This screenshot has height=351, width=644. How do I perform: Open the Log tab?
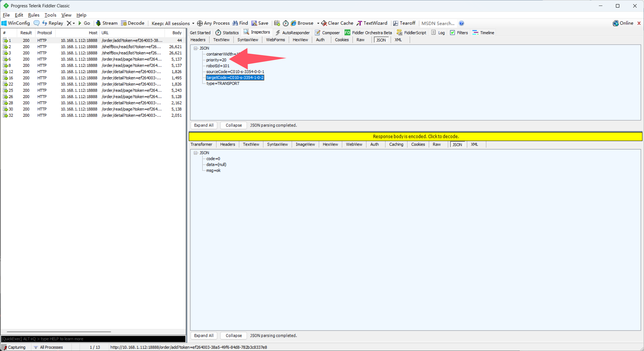[x=438, y=33]
